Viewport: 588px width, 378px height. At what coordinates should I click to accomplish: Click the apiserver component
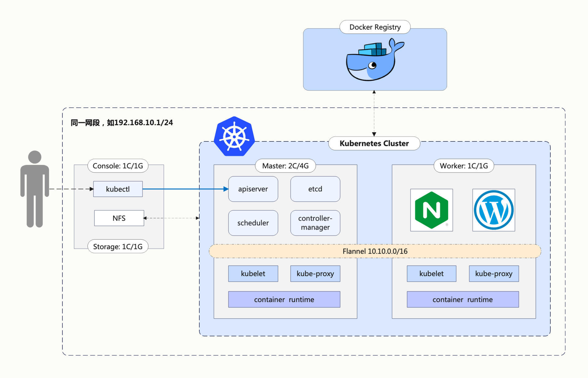click(x=253, y=189)
